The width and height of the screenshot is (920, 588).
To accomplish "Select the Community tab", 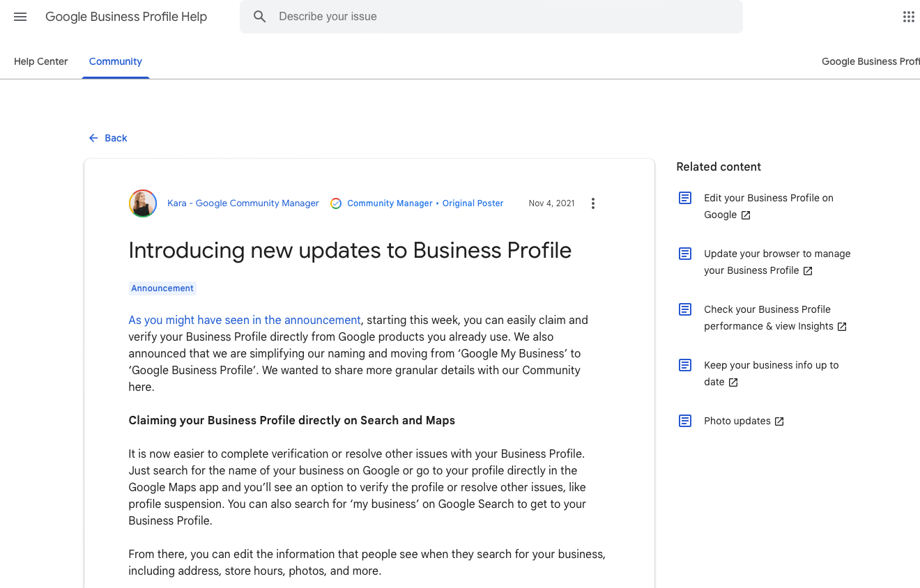I will (115, 61).
